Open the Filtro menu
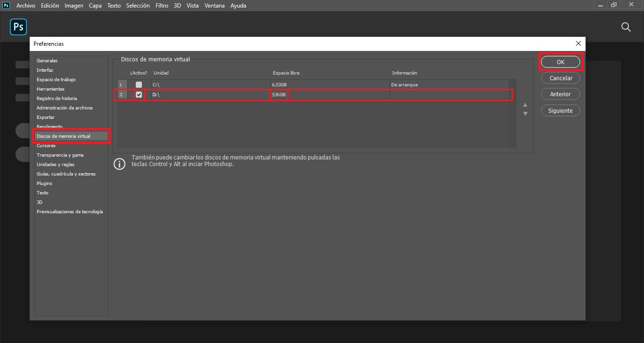This screenshot has height=343, width=644. (162, 6)
